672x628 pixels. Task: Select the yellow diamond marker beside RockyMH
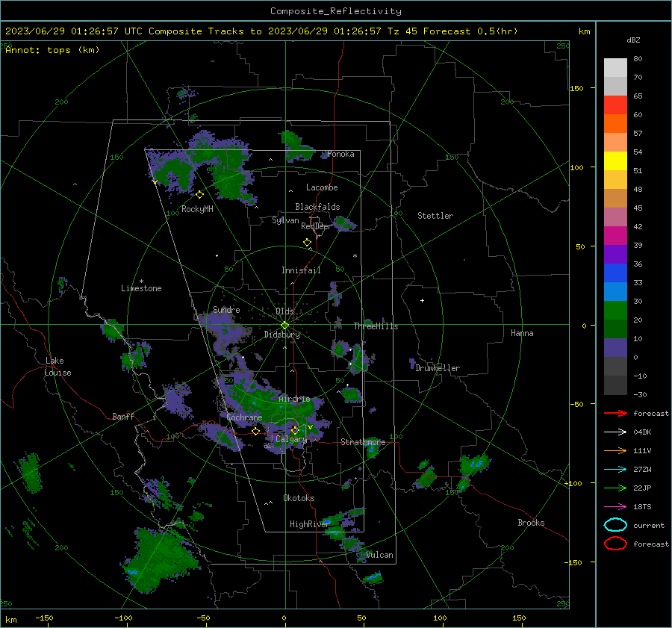pos(199,195)
